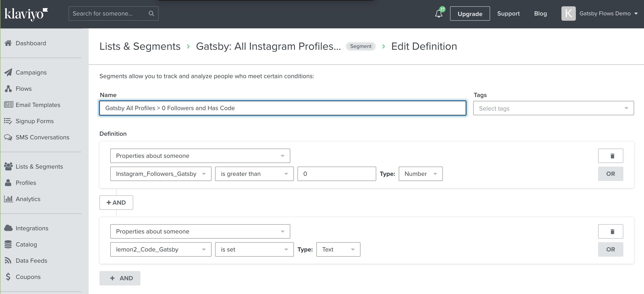The width and height of the screenshot is (644, 294).
Task: Click the Flows sidebar icon
Action: pyautogui.click(x=8, y=88)
